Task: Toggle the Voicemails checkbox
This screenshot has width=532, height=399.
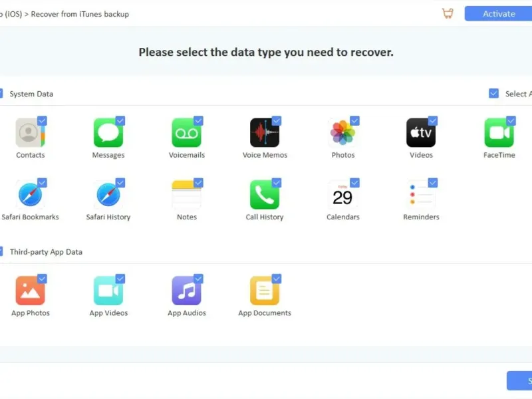Action: coord(198,121)
